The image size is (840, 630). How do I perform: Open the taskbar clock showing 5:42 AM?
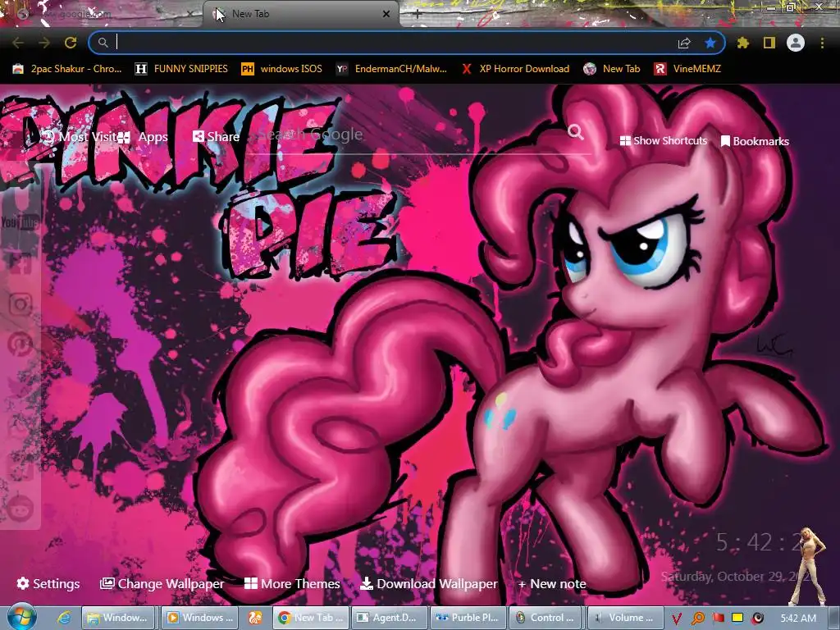point(798,619)
